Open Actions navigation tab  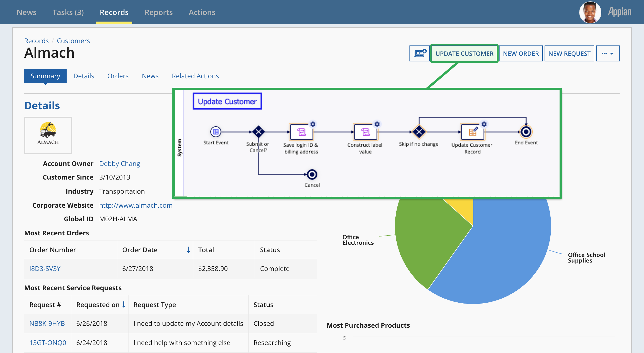tap(202, 12)
